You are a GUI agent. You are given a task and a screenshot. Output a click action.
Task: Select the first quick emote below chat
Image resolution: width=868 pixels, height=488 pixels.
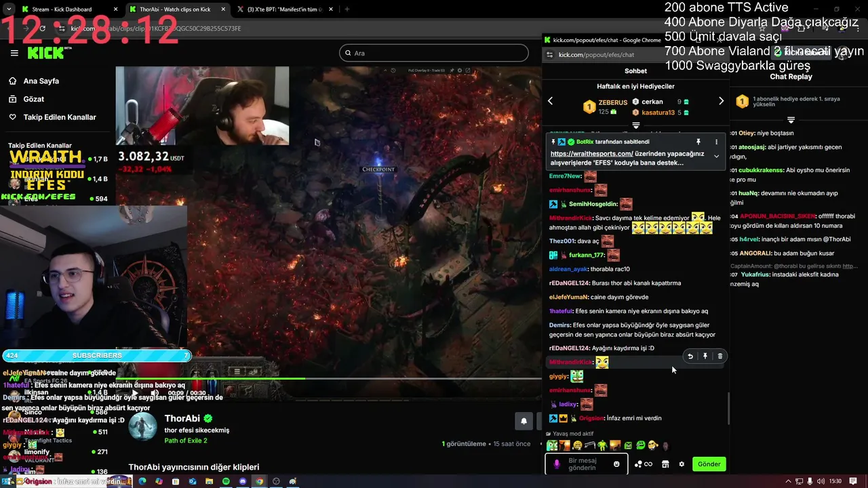[552, 445]
